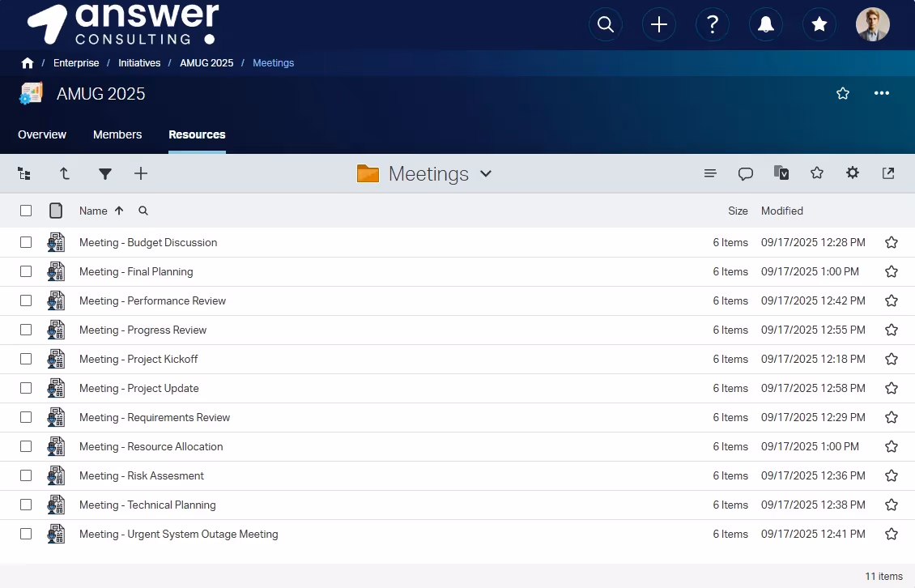This screenshot has width=915, height=588.
Task: Add new item with toolbar plus
Action: [x=141, y=173]
